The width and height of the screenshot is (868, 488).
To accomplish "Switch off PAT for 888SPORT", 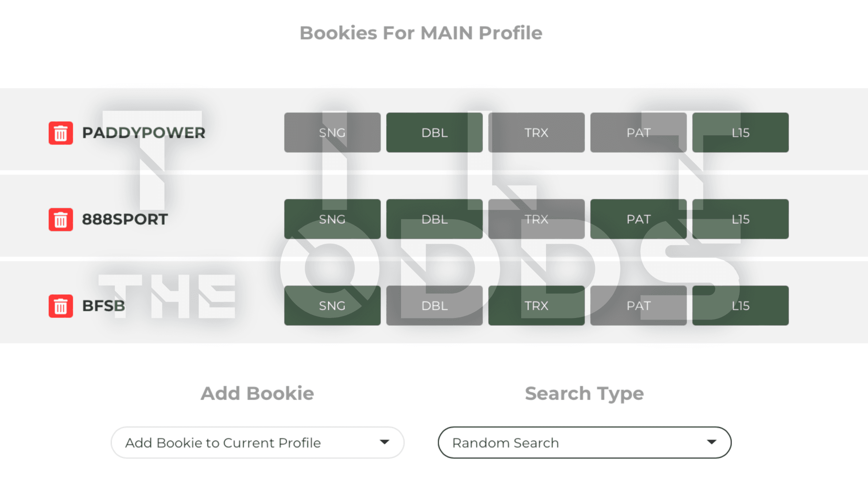I will [x=638, y=219].
